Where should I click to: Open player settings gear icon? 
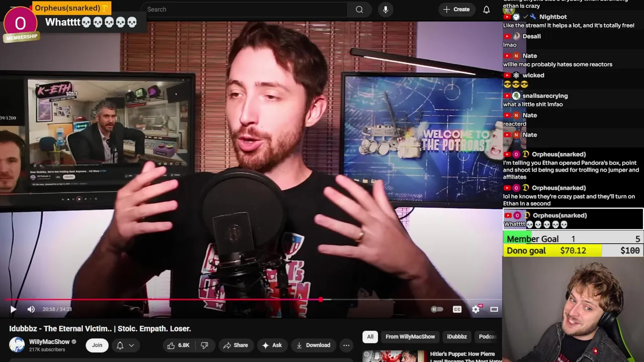tap(476, 309)
